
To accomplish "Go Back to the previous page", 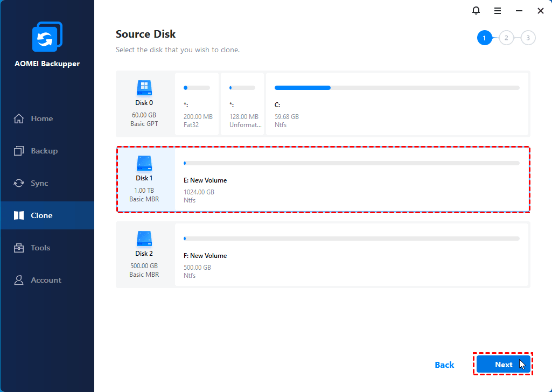I will point(444,365).
